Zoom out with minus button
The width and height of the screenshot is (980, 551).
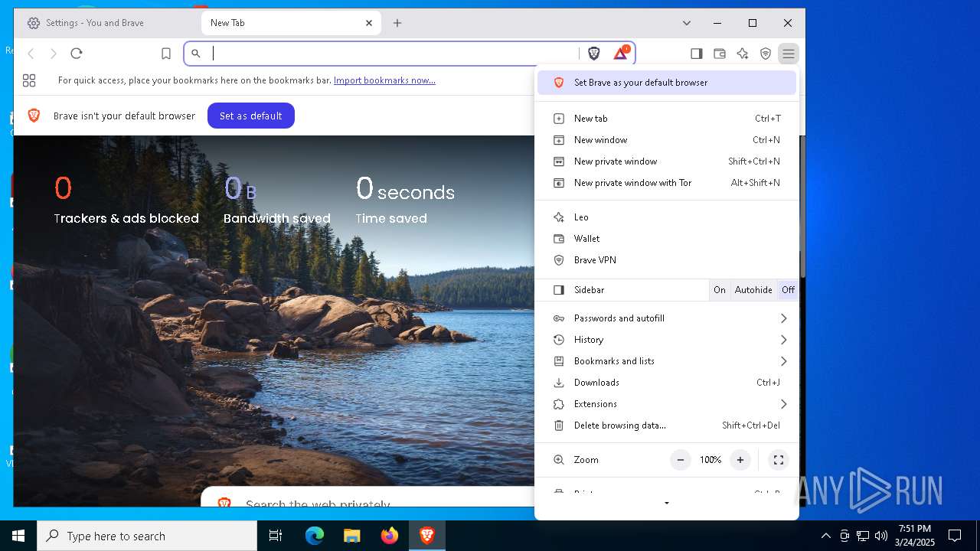pyautogui.click(x=681, y=460)
